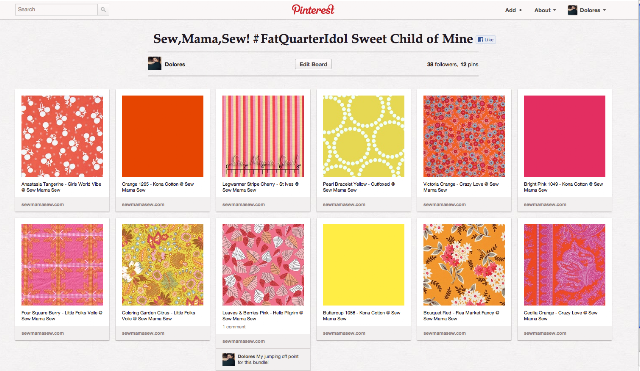
Task: Open the Dolores board owner link
Action: tap(175, 64)
